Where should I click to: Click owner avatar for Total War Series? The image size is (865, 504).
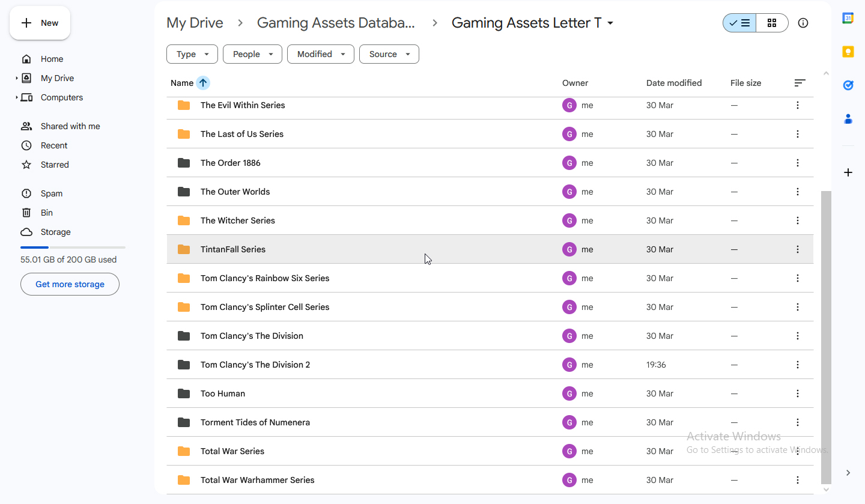pyautogui.click(x=569, y=451)
